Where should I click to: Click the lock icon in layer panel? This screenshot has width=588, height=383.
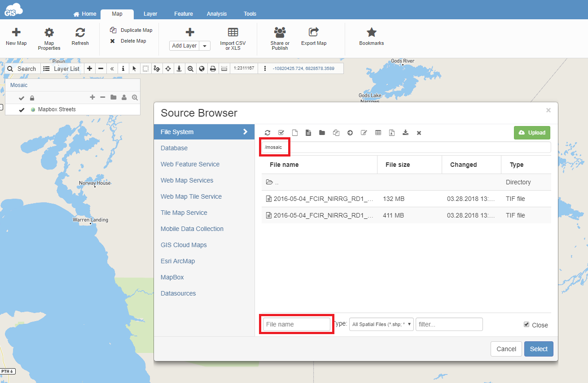pyautogui.click(x=32, y=98)
